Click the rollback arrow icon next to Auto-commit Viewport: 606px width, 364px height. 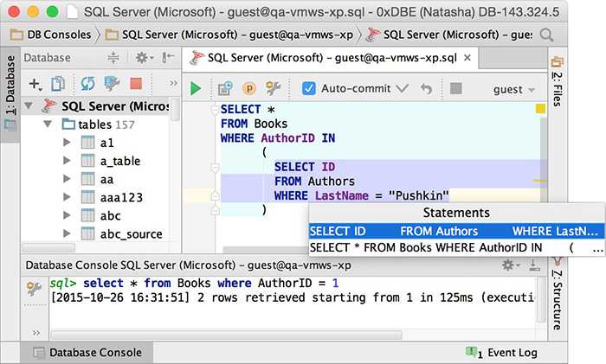click(x=426, y=89)
